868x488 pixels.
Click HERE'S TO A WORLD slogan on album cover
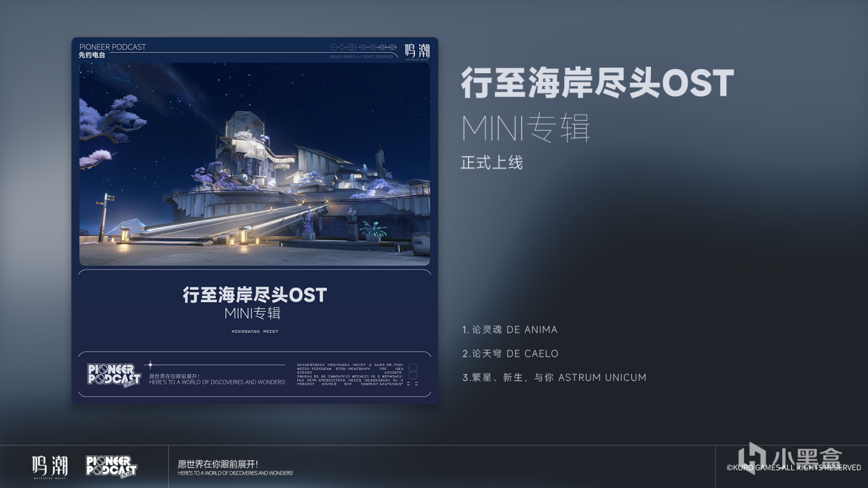click(217, 382)
